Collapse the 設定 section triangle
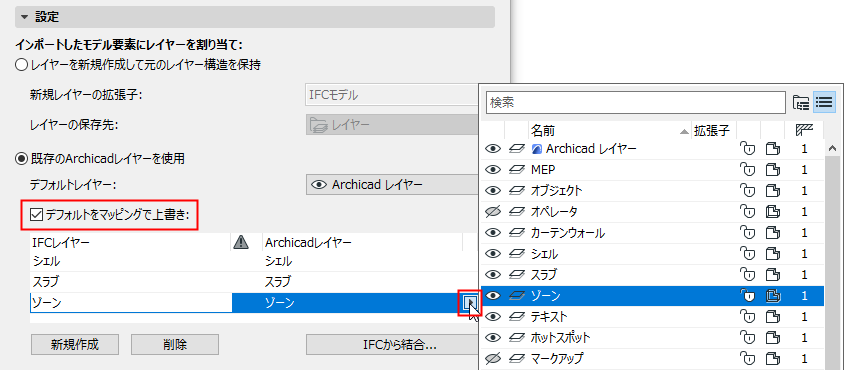The image size is (844, 370). click(24, 17)
